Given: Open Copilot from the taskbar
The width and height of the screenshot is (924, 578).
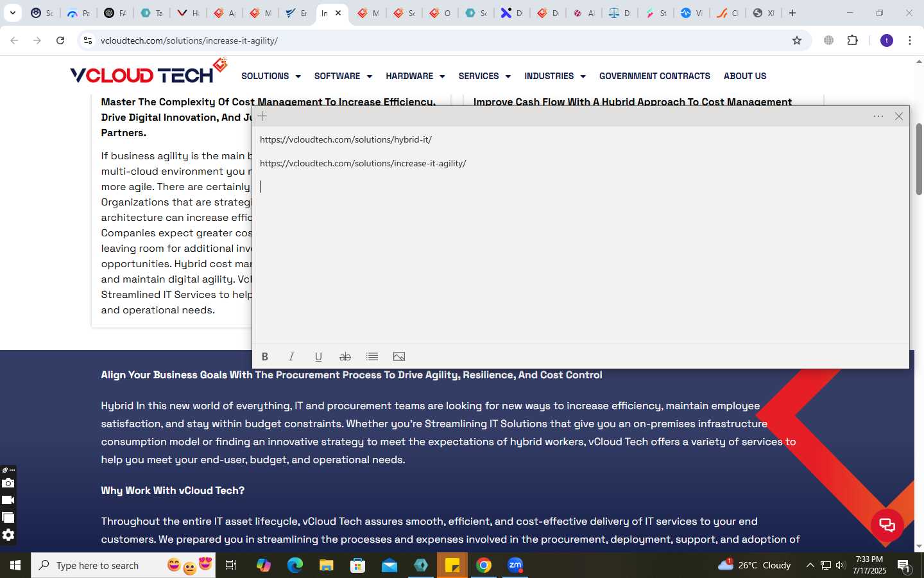Looking at the screenshot, I should click(x=263, y=565).
